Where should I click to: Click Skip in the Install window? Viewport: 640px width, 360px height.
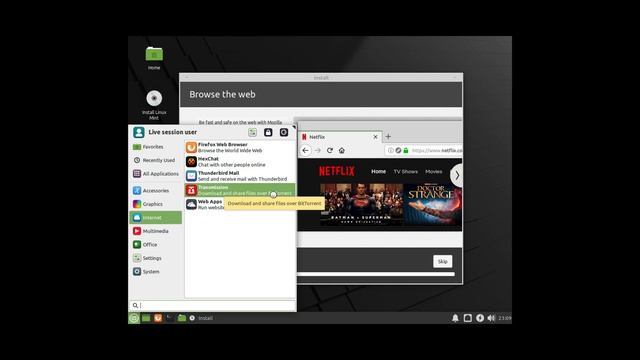442,262
